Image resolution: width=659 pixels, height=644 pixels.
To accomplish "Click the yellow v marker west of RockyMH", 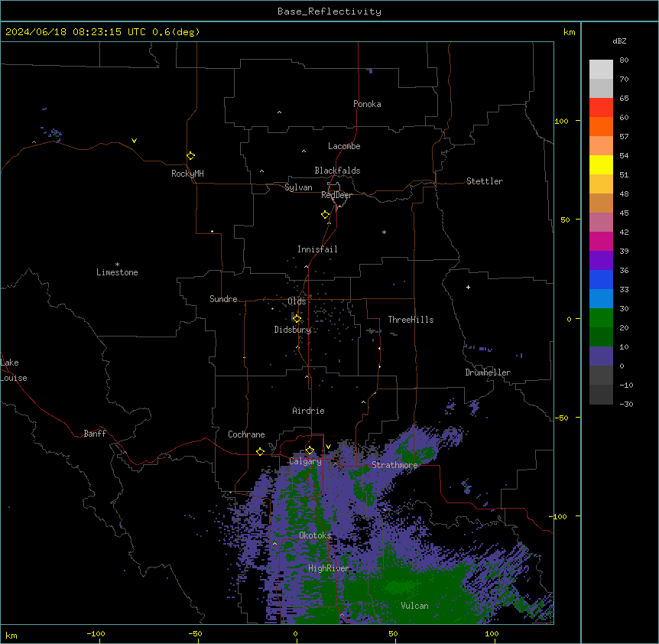I will (x=134, y=141).
